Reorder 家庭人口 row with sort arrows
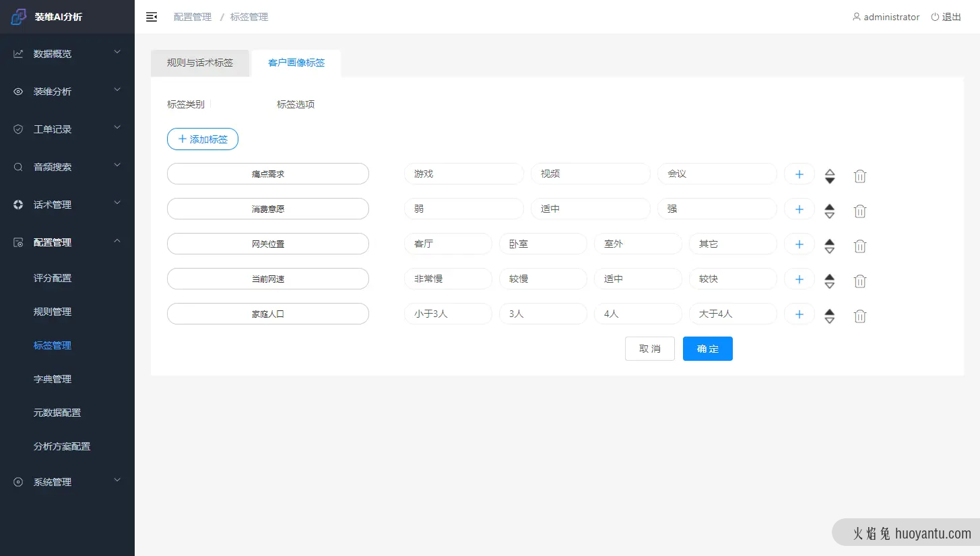This screenshot has height=556, width=980. coord(830,316)
